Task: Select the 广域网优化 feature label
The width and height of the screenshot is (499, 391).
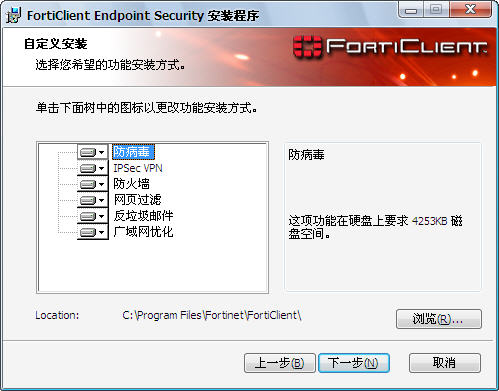Action: coord(143,232)
